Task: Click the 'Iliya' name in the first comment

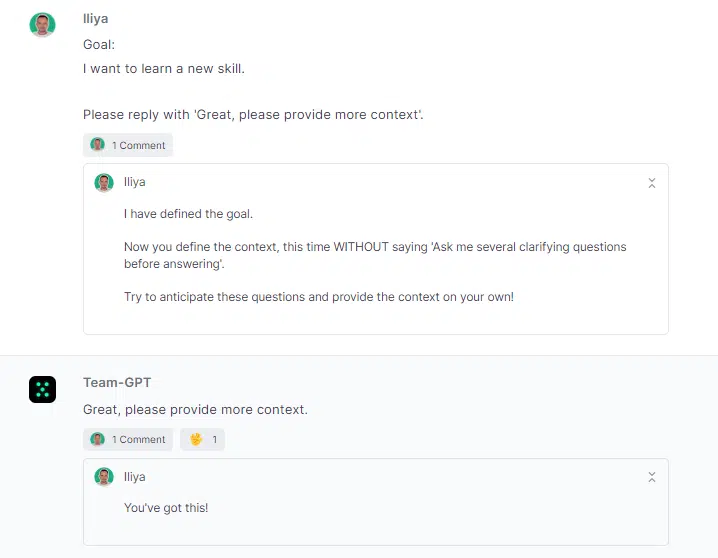Action: point(135,182)
